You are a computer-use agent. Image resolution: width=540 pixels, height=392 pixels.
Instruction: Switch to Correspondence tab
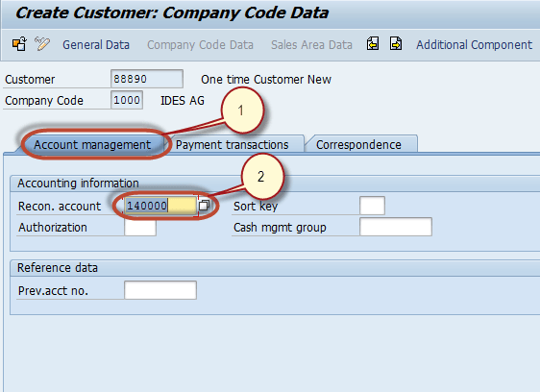click(x=358, y=145)
